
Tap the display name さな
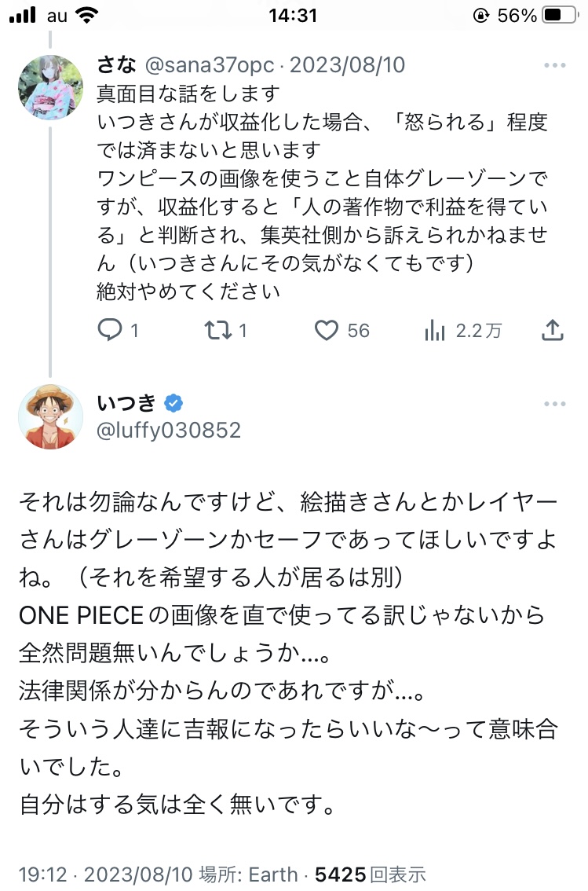pyautogui.click(x=113, y=64)
